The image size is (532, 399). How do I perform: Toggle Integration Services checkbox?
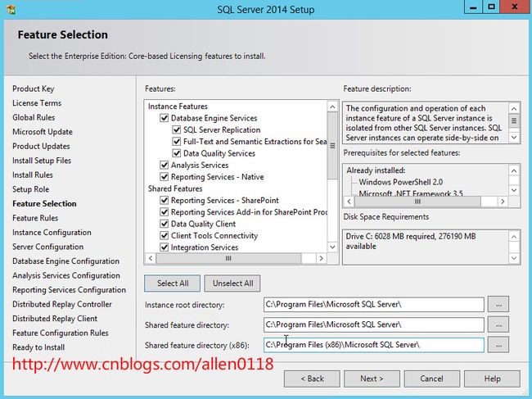click(165, 247)
